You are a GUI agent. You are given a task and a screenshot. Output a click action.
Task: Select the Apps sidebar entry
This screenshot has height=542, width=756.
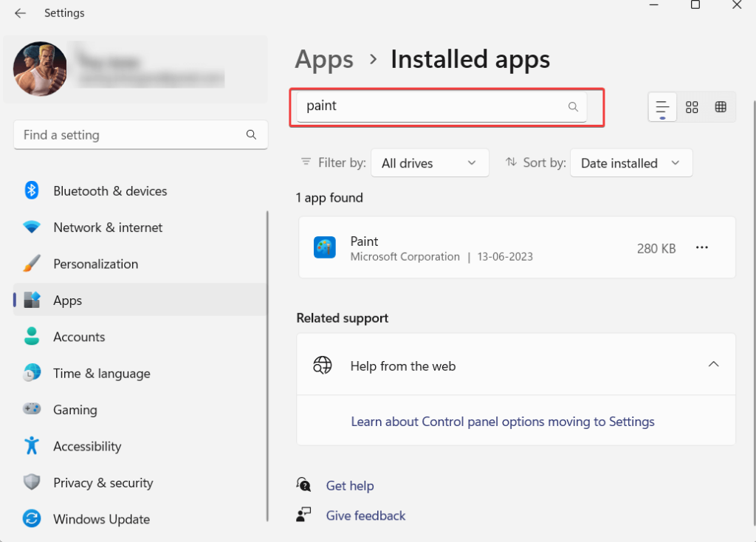[x=140, y=300]
